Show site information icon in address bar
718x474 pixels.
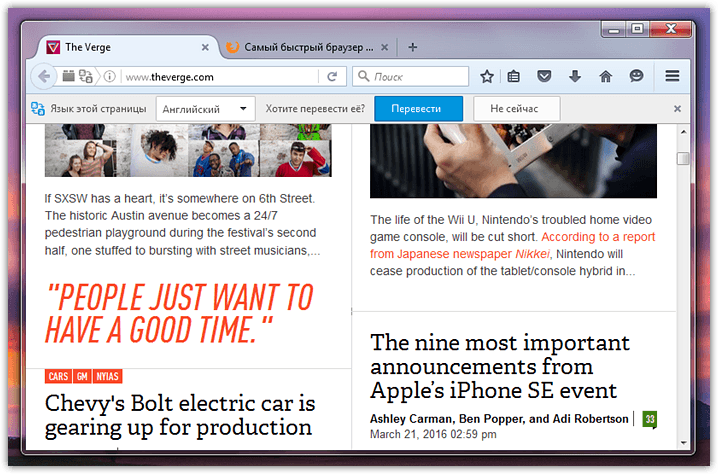(x=110, y=76)
